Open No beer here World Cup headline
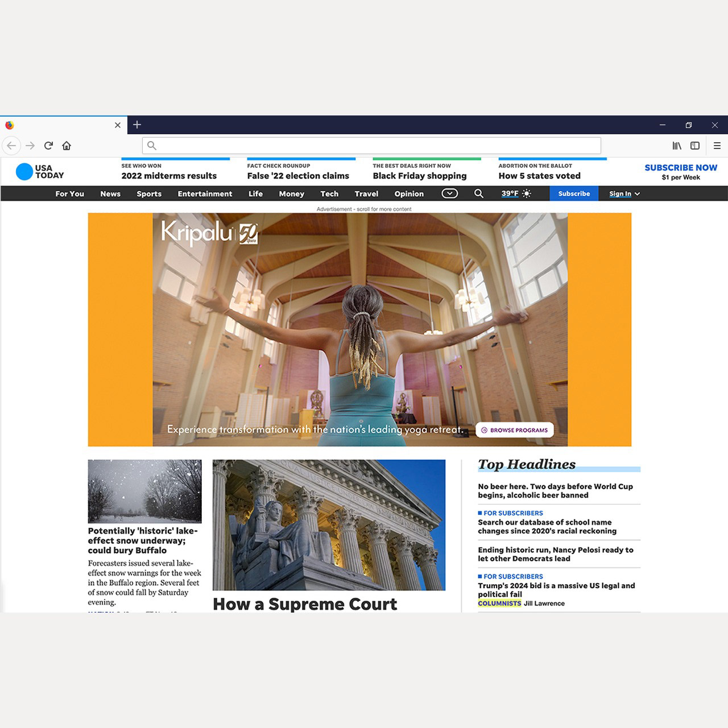 coord(555,491)
